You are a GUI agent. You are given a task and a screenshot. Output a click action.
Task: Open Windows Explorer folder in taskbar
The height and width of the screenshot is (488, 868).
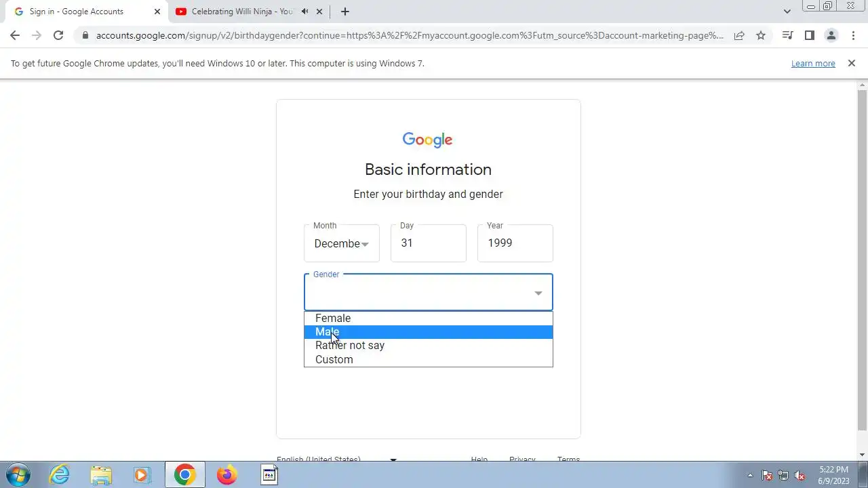click(101, 475)
